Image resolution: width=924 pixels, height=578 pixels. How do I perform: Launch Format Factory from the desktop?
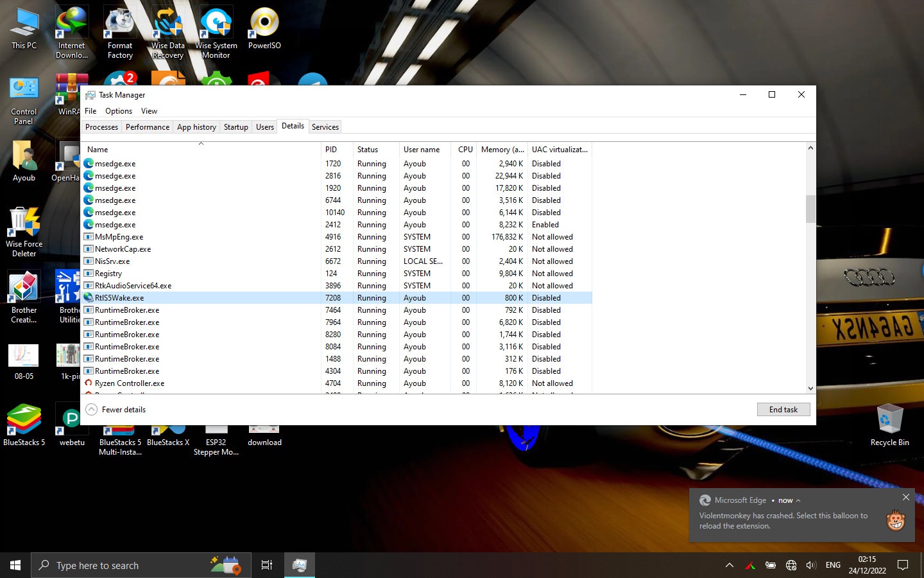119,29
